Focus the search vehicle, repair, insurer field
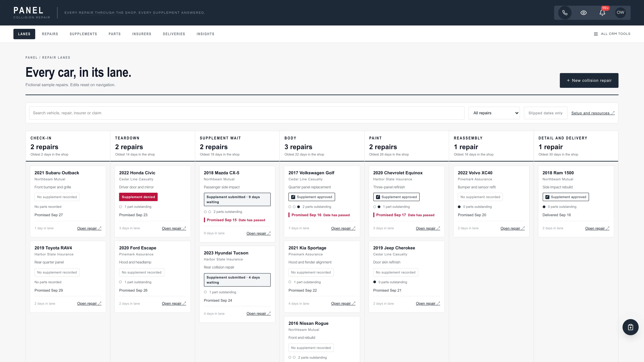 pyautogui.click(x=247, y=113)
